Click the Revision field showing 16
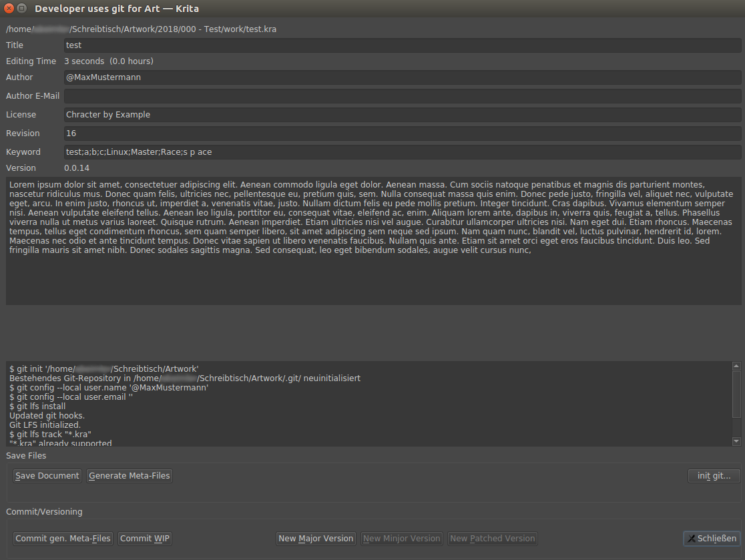 point(403,133)
